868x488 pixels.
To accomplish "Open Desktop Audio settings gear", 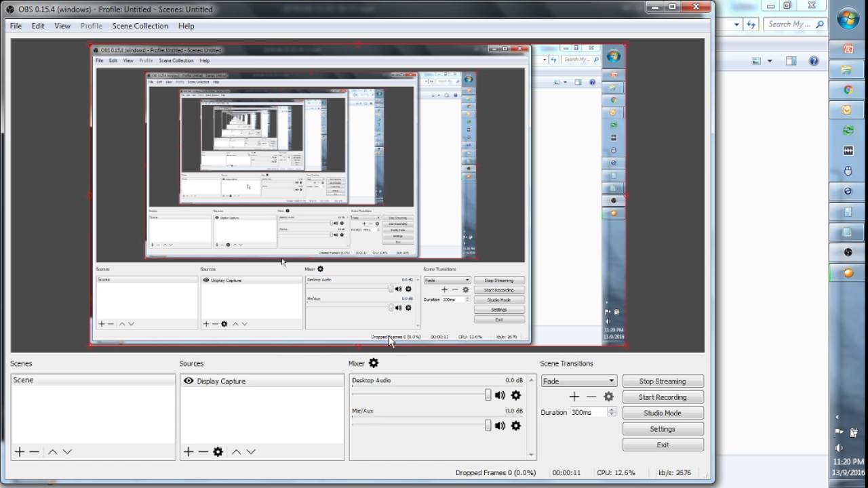I will click(516, 395).
